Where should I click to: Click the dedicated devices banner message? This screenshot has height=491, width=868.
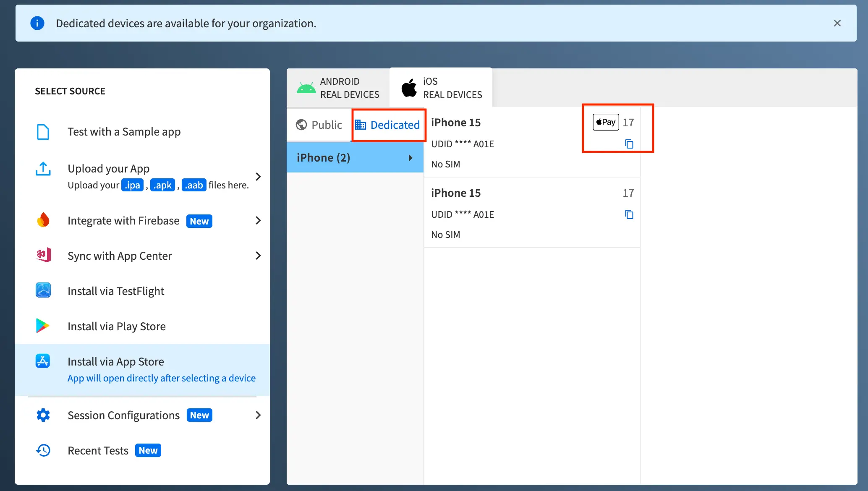(186, 23)
